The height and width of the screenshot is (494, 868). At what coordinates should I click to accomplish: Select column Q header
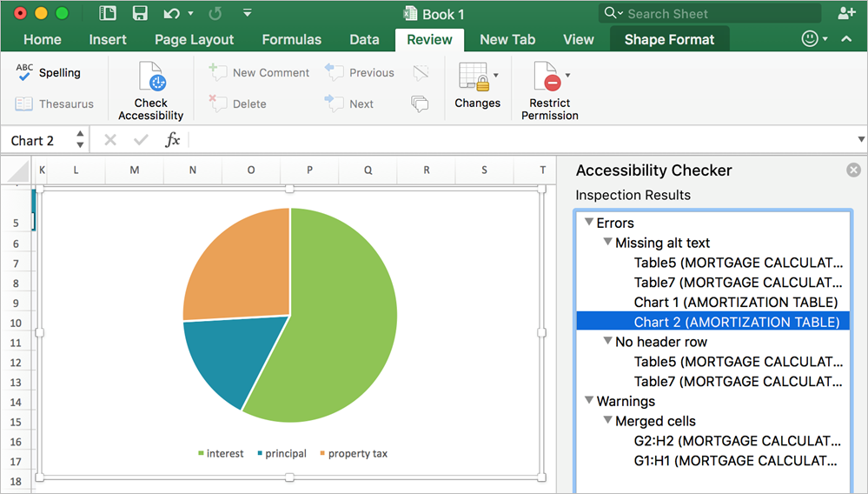[x=368, y=170]
